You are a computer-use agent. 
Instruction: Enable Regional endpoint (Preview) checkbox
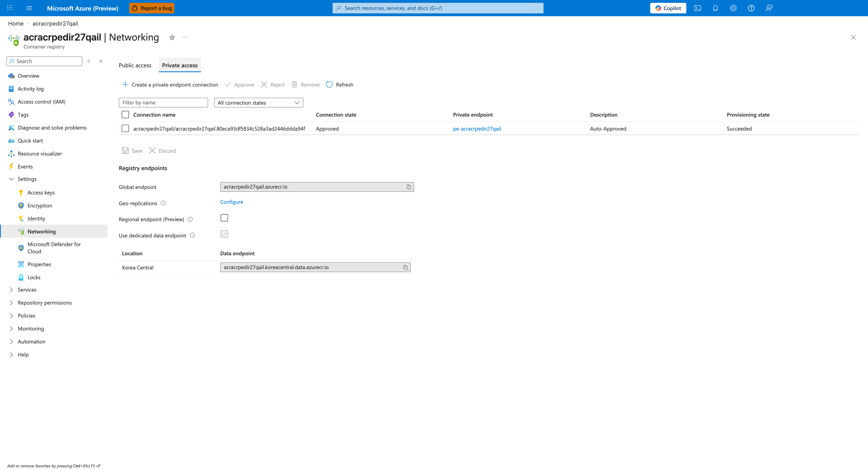click(225, 218)
